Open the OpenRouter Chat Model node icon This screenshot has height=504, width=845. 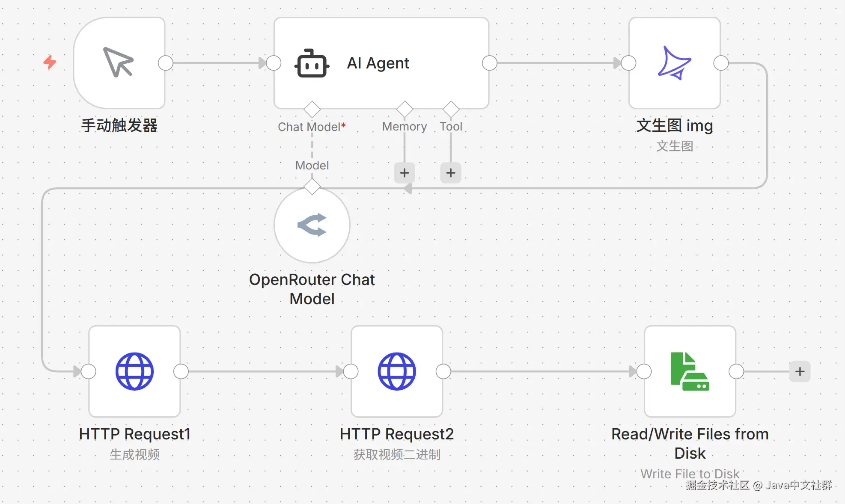pyautogui.click(x=312, y=225)
